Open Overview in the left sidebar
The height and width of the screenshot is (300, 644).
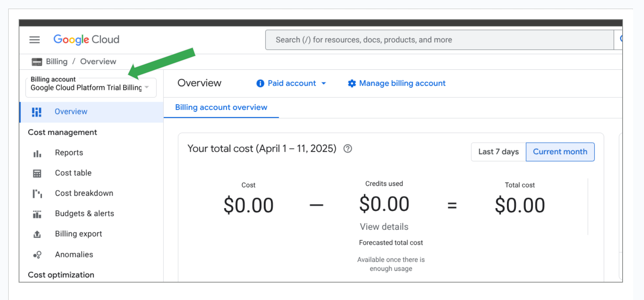point(71,112)
